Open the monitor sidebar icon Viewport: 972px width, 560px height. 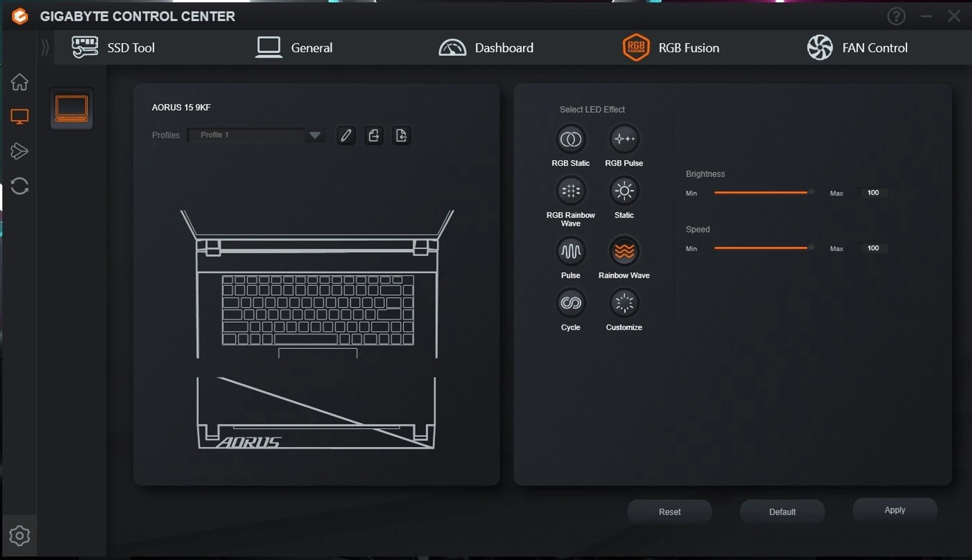point(19,117)
